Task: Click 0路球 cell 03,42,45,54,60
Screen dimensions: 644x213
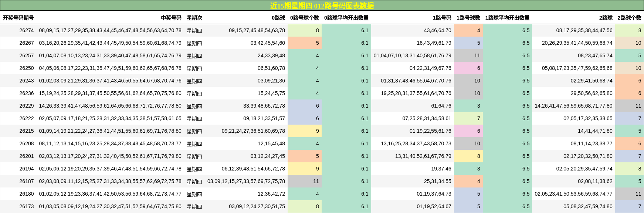Action: point(268,43)
